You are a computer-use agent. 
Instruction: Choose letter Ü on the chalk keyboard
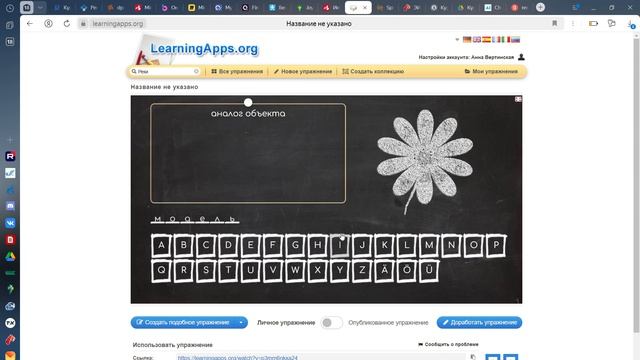coord(429,271)
